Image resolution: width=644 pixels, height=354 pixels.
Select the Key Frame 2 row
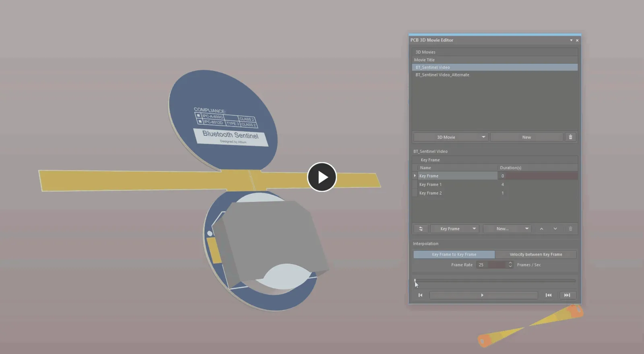495,193
